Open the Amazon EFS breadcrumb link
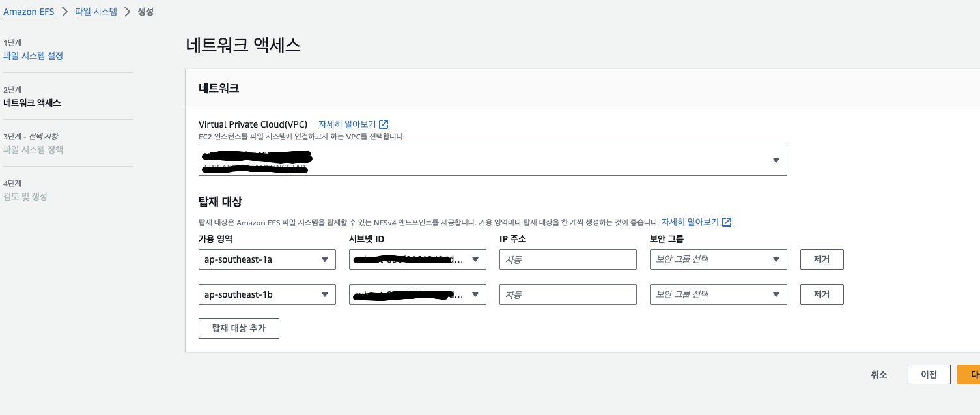This screenshot has width=980, height=415. 29,12
